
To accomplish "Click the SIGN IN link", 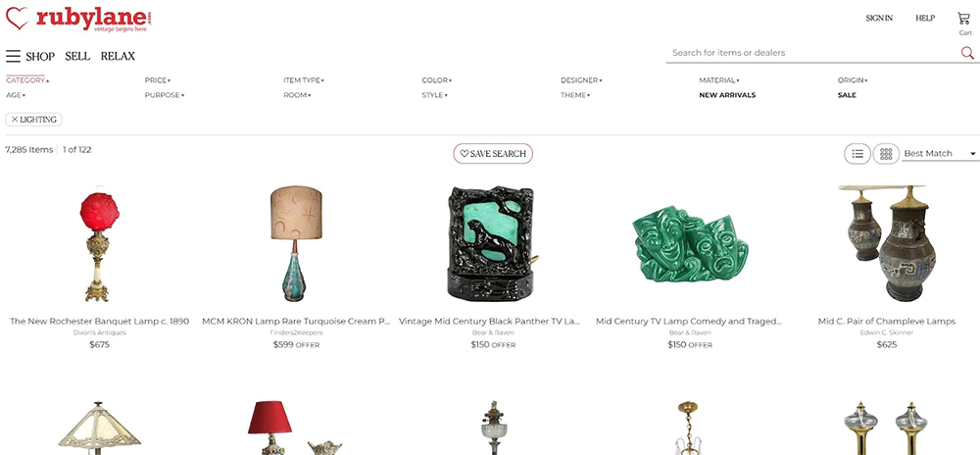I will 879,18.
